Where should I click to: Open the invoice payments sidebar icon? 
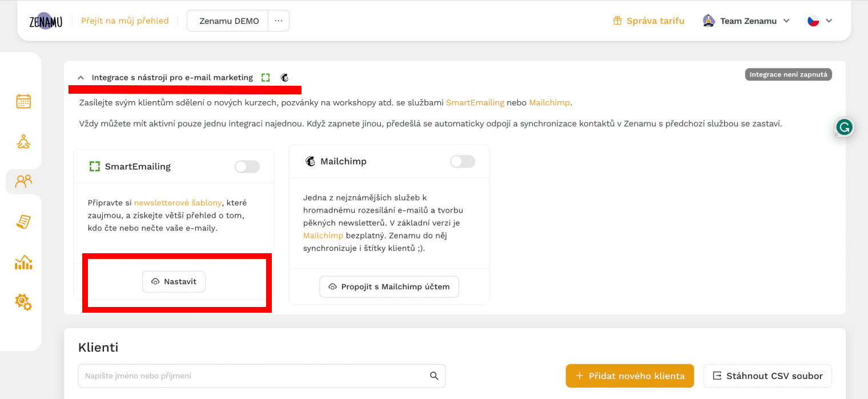click(23, 222)
